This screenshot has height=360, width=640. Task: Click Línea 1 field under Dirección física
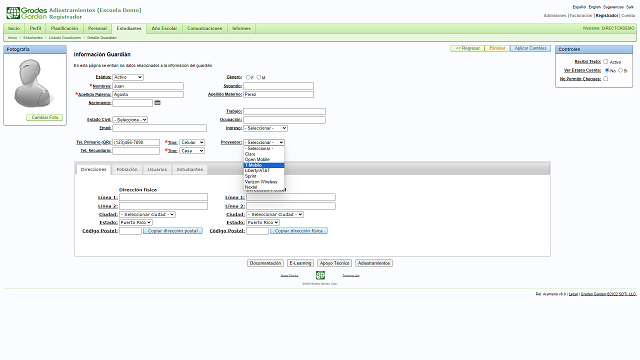163,198
